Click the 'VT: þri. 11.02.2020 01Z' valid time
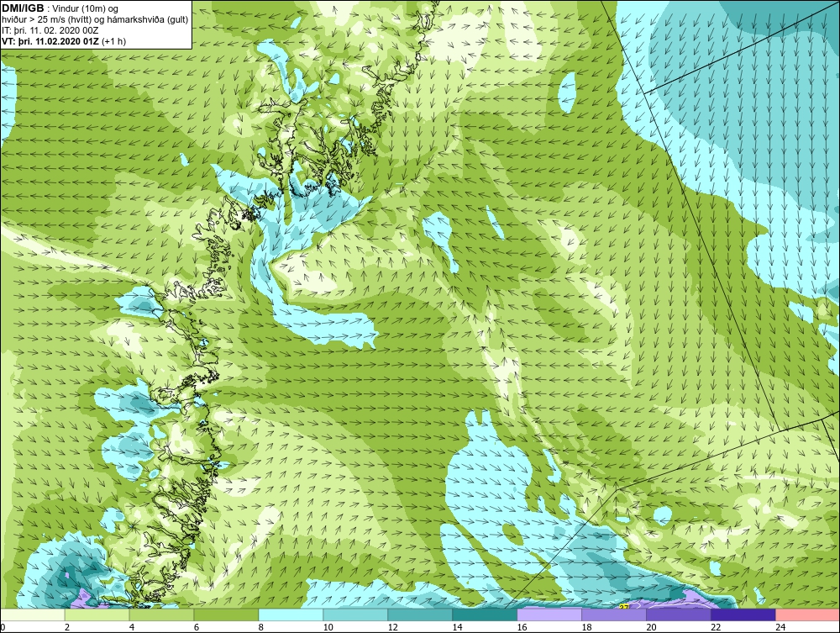 tap(51, 41)
